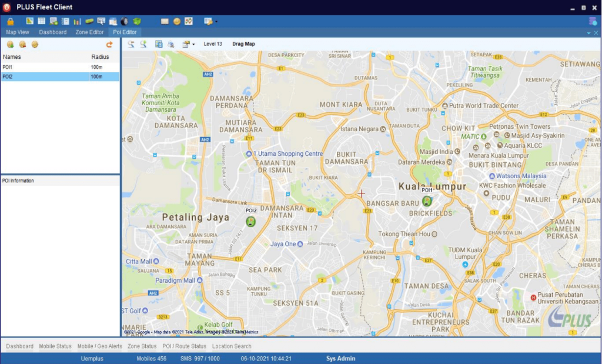Expand the map layers dropdown arrow
602x364 pixels.
point(193,45)
